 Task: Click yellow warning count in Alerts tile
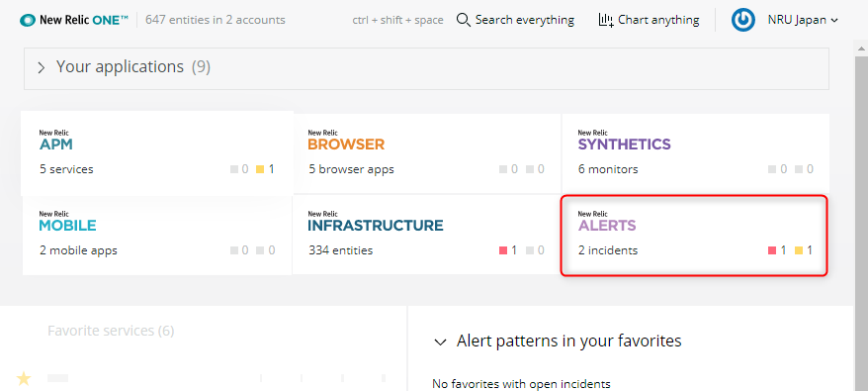[804, 250]
